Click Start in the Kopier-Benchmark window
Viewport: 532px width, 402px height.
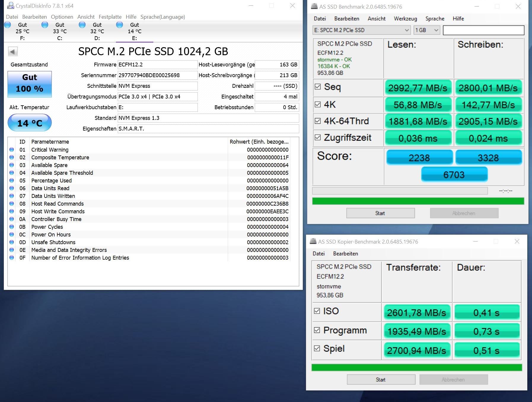coord(381,379)
